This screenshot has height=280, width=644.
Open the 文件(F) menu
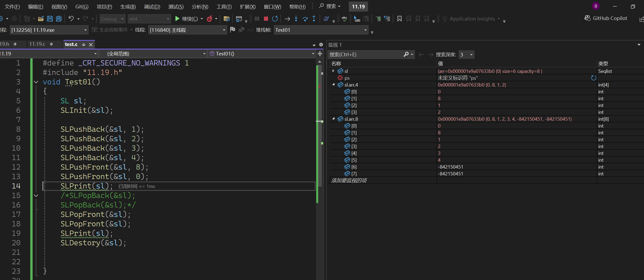pos(12,7)
